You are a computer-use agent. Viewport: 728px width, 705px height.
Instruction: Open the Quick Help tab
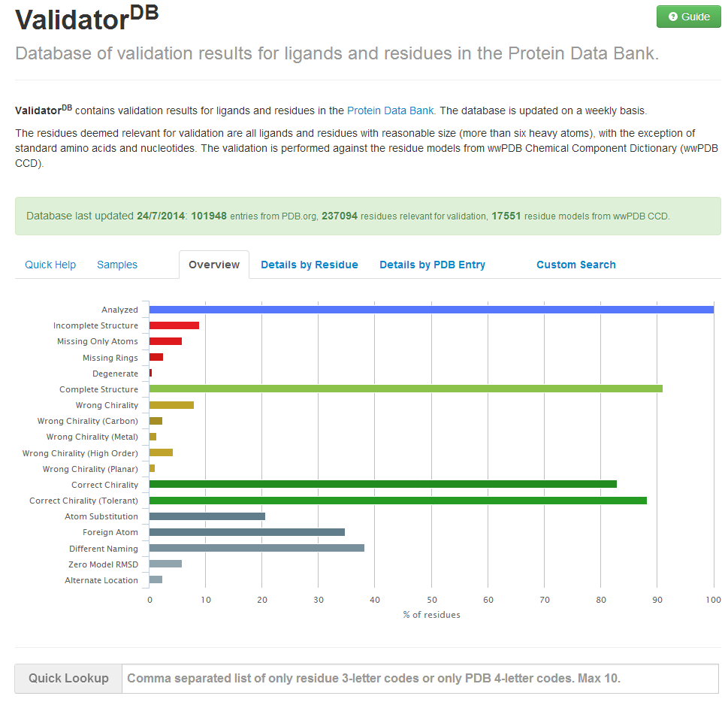click(50, 265)
